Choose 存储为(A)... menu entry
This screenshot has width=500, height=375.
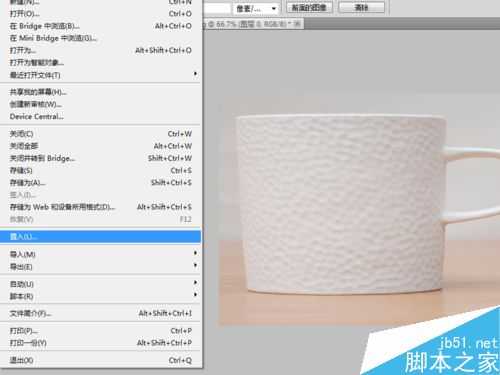pyautogui.click(x=100, y=183)
